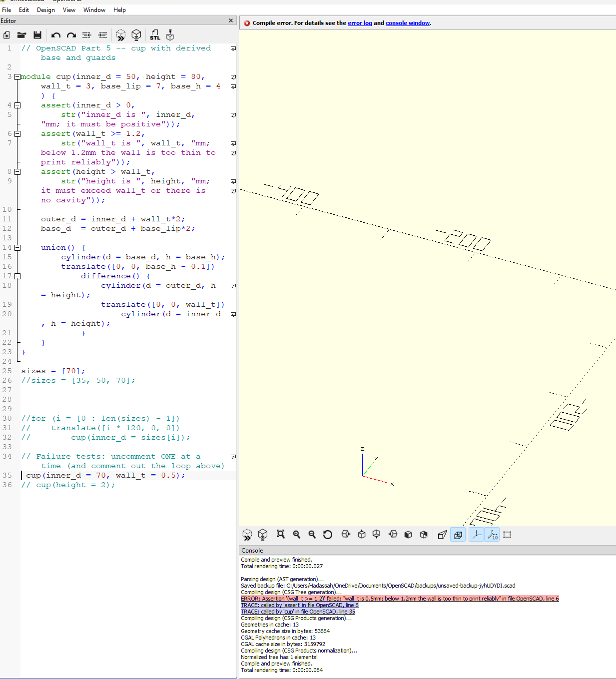The height and width of the screenshot is (679, 616).
Task: Open the error log link
Action: [x=360, y=23]
